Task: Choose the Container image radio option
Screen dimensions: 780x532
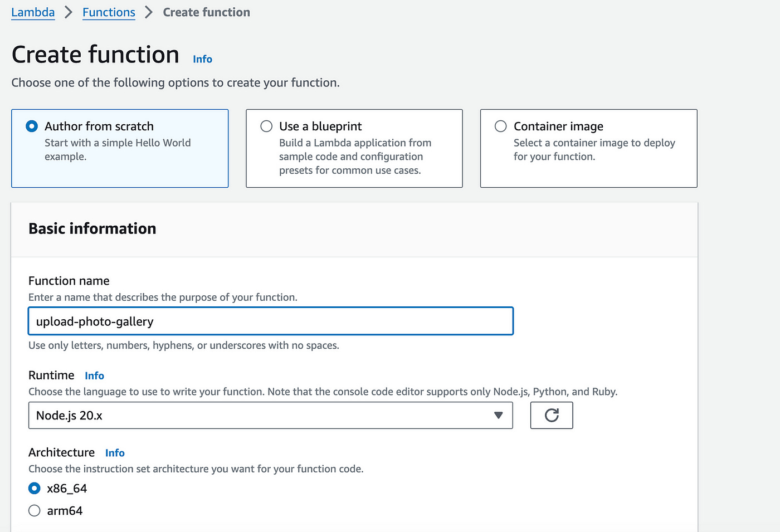Action: click(x=501, y=126)
